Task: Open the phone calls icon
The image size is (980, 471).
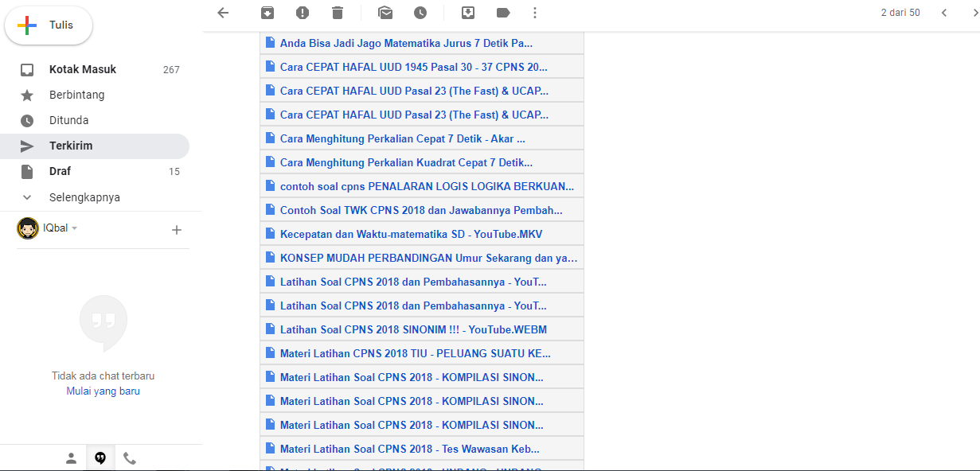Action: tap(130, 458)
